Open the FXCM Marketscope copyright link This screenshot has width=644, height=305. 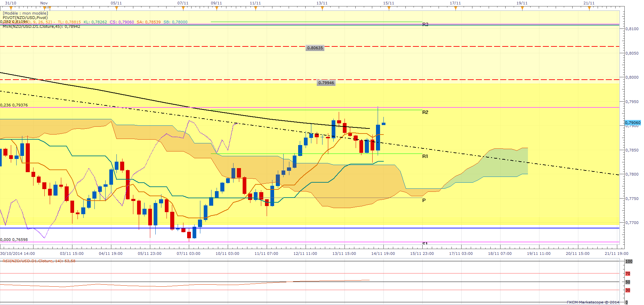(x=593, y=302)
